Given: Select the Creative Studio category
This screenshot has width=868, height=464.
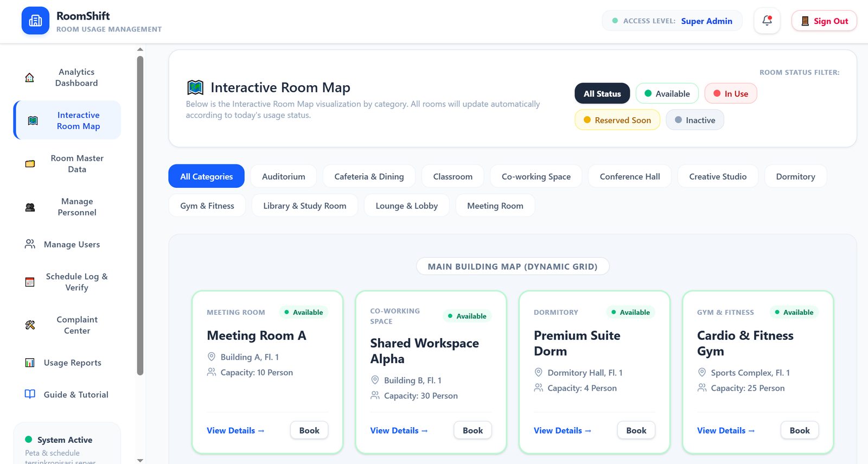Looking at the screenshot, I should pos(718,176).
